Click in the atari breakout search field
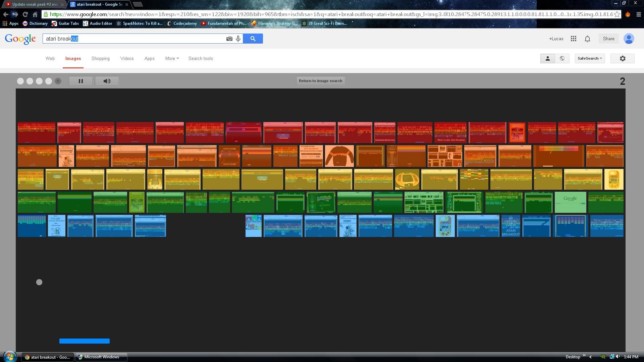 (134, 39)
